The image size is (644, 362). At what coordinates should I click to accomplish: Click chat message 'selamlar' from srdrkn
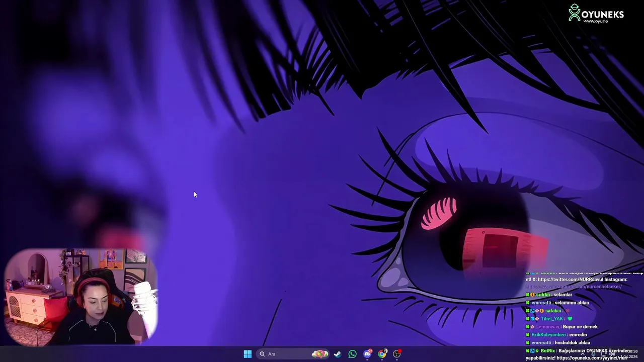click(562, 295)
